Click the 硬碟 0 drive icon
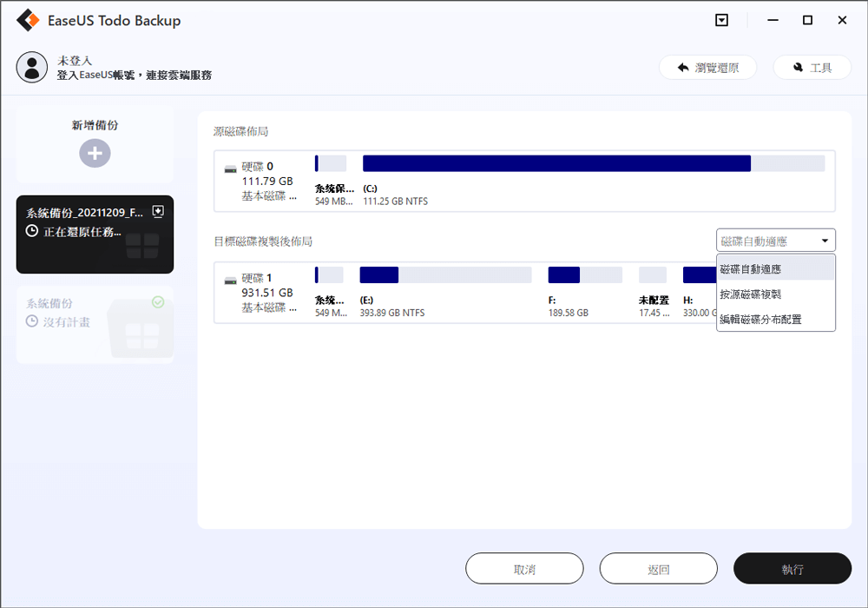The width and height of the screenshot is (868, 608). [230, 169]
